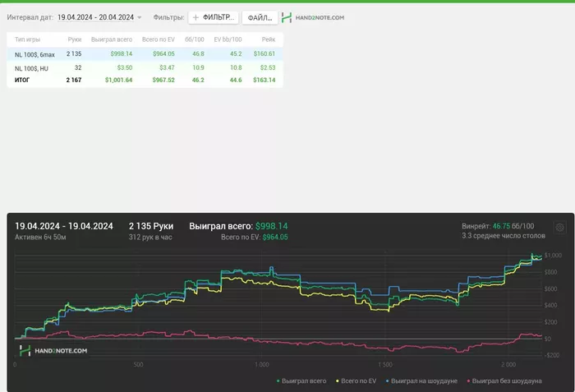Image resolution: width=575 pixels, height=392 pixels.
Task: Click the date range 19.04.2024 - 20.04.2024
Action: click(x=95, y=17)
